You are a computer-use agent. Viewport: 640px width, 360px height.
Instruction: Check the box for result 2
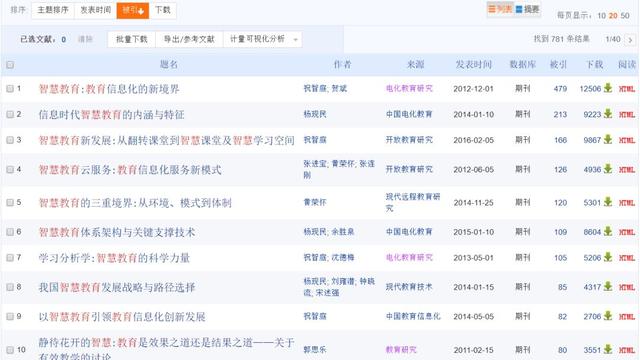(10, 114)
